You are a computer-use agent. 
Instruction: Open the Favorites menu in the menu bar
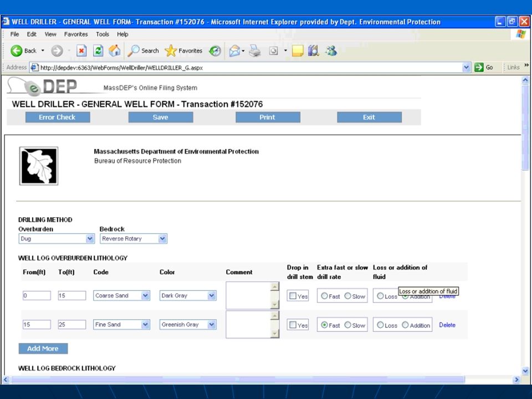[x=76, y=34]
